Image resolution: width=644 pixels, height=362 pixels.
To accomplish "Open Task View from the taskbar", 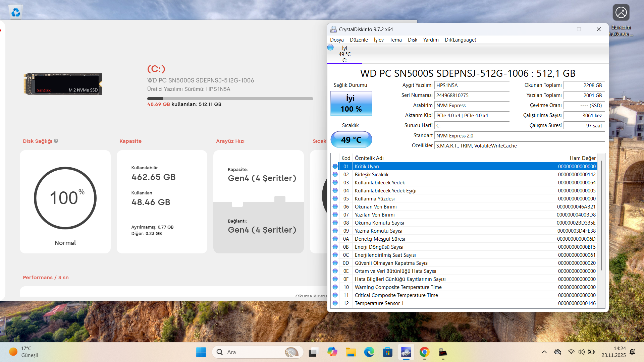I will point(313,352).
